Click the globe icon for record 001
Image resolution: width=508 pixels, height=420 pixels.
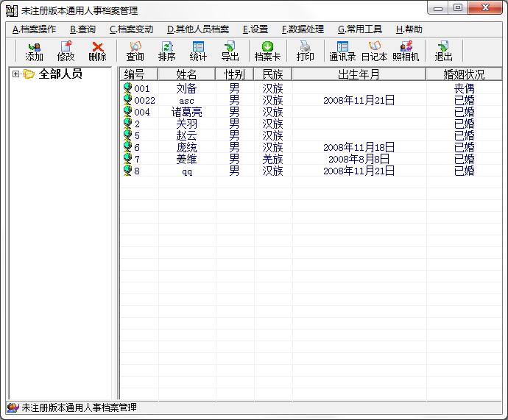coord(127,88)
